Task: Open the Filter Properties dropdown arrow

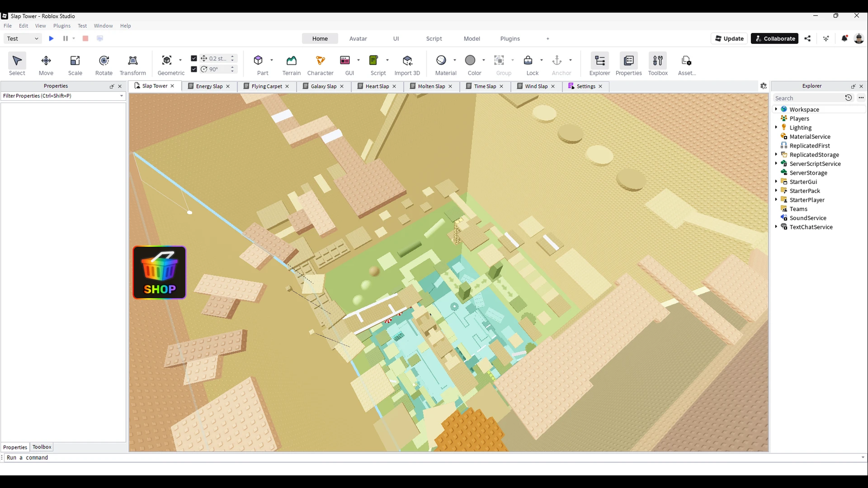Action: tap(122, 96)
